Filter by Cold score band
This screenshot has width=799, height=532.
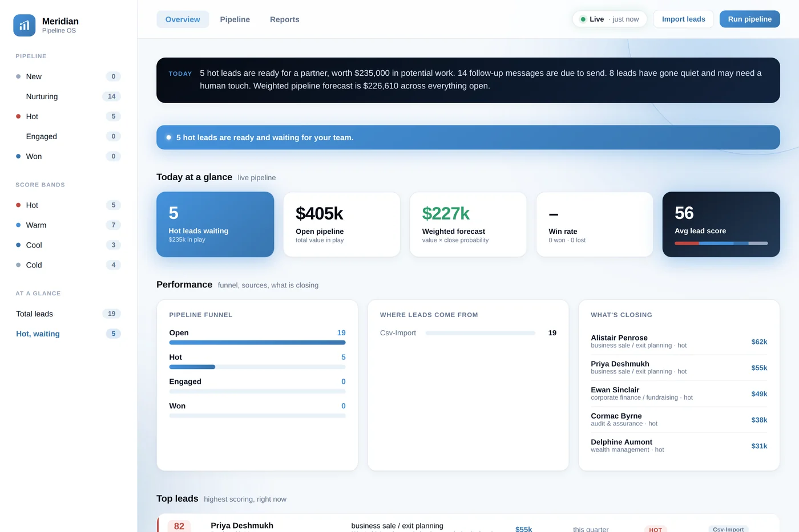[x=68, y=265]
